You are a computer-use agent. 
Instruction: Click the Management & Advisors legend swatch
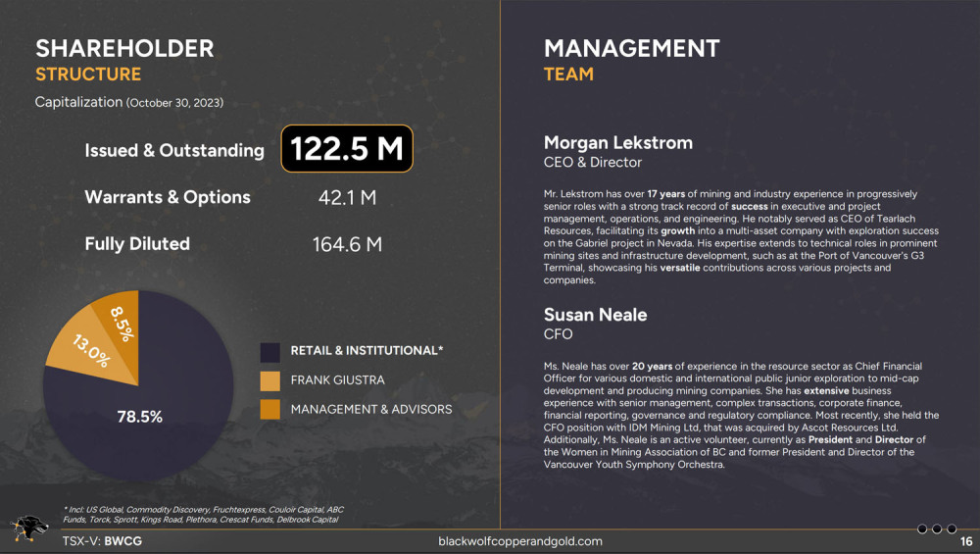click(270, 410)
